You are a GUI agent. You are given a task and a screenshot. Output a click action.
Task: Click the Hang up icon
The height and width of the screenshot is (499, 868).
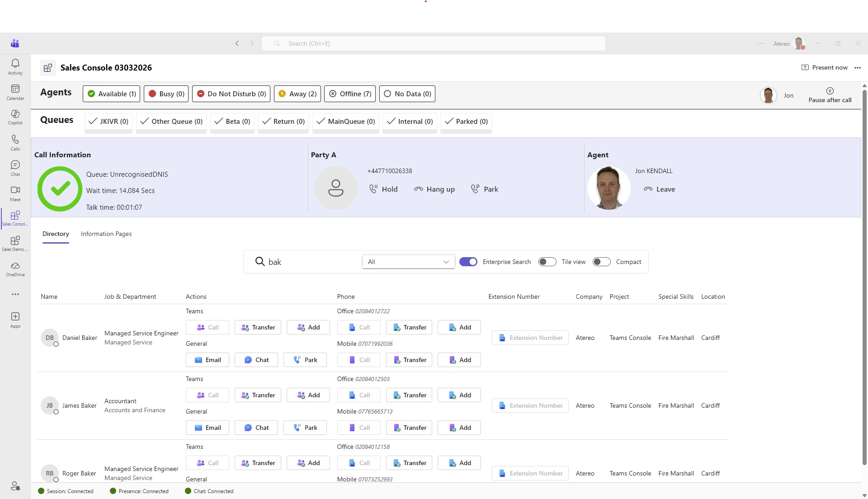pyautogui.click(x=419, y=189)
